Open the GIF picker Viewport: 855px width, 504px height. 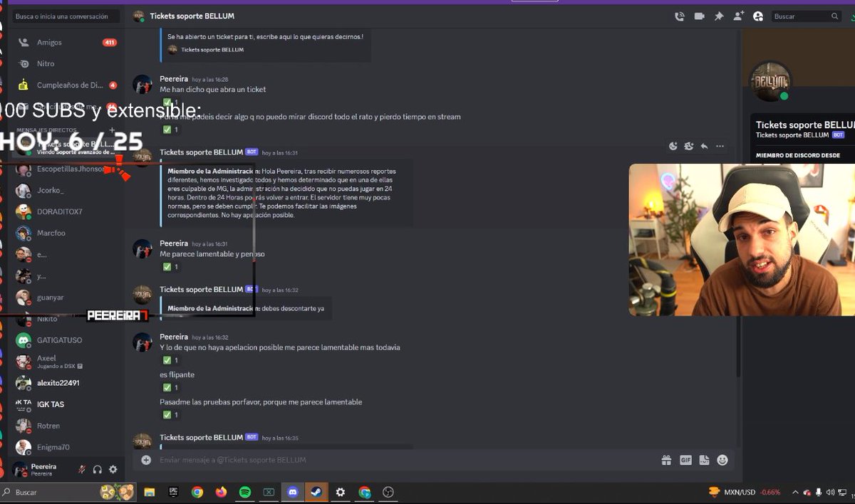pyautogui.click(x=685, y=460)
